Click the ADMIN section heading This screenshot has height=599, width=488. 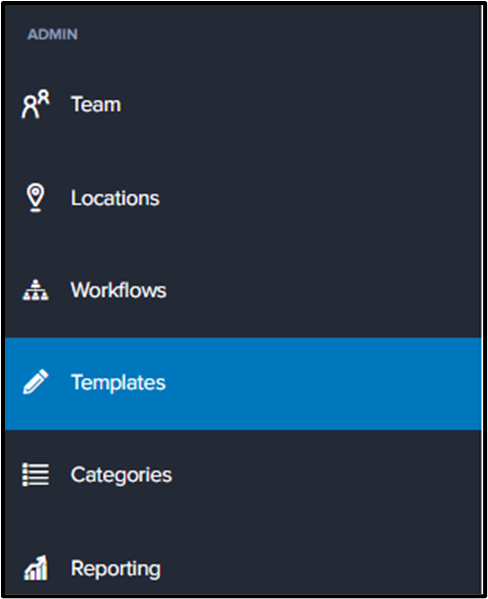(x=53, y=34)
